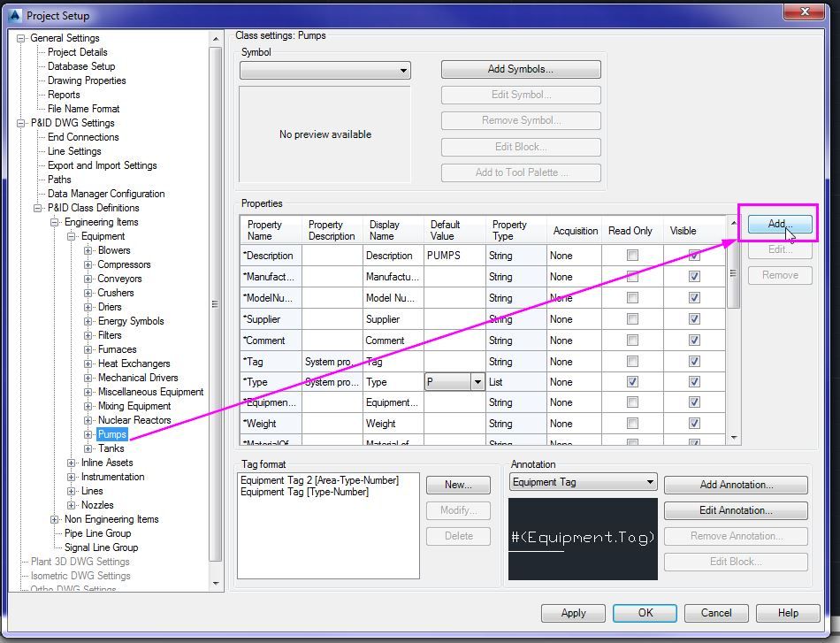The image size is (840, 643).
Task: Expand the Heat Exchangers node
Action: (x=88, y=364)
